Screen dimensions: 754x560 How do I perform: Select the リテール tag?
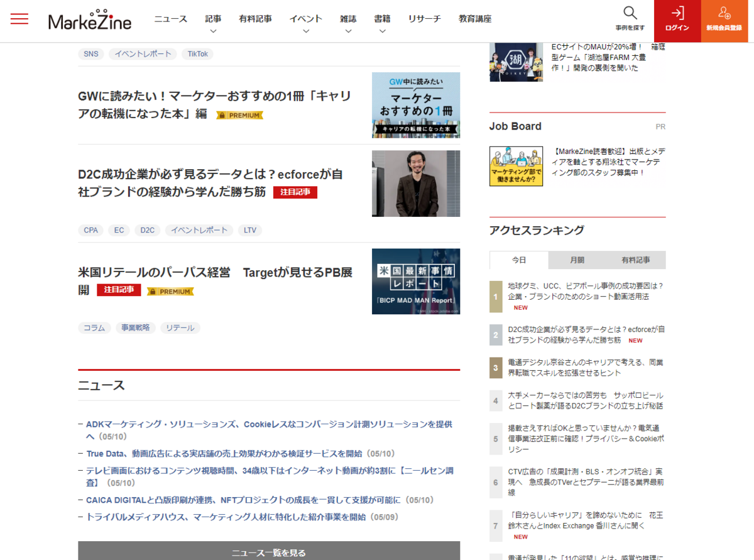click(180, 327)
